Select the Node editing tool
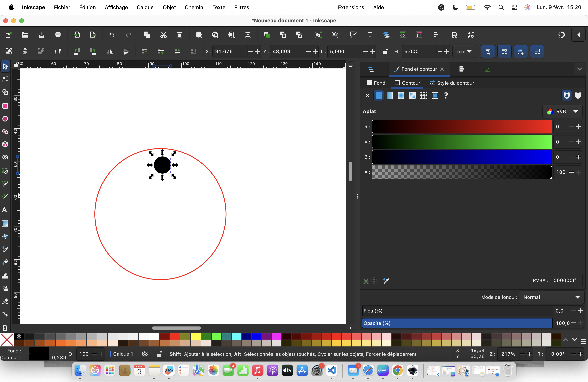 pyautogui.click(x=5, y=79)
